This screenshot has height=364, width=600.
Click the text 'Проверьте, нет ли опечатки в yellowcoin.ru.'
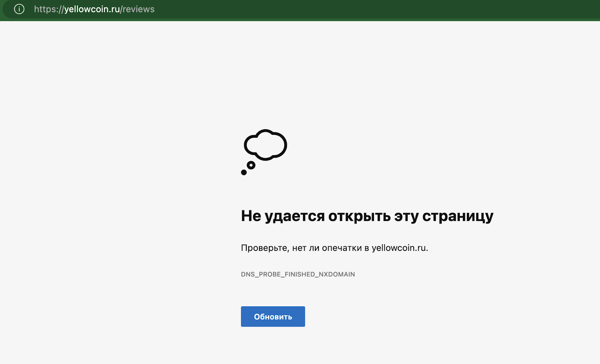pyautogui.click(x=334, y=248)
